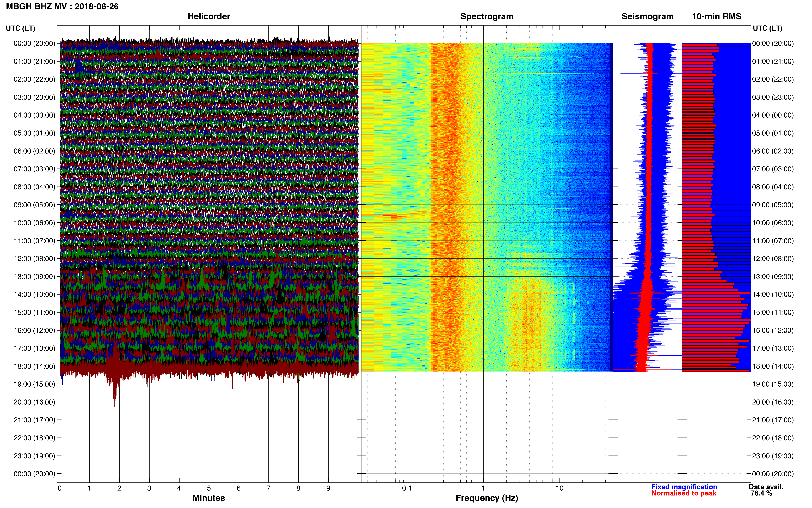Click RMS-side time label 05:00 (01:00)
The height and width of the screenshot is (508, 812).
[x=773, y=133]
